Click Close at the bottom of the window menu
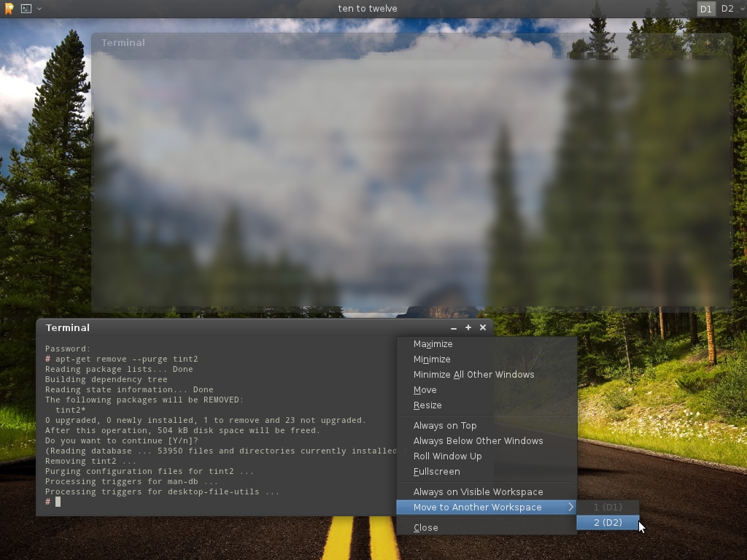This screenshot has height=560, width=747. pyautogui.click(x=425, y=527)
